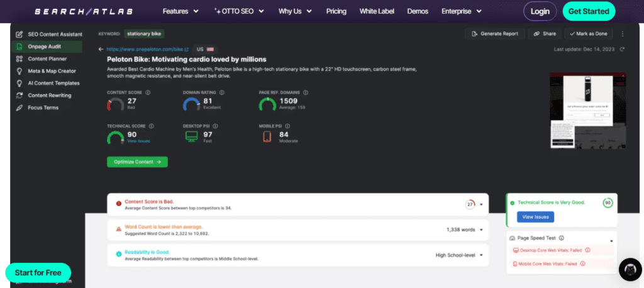Click the Meta & Map Creator bulb icon
Screen dimensions: 644x288
19,71
